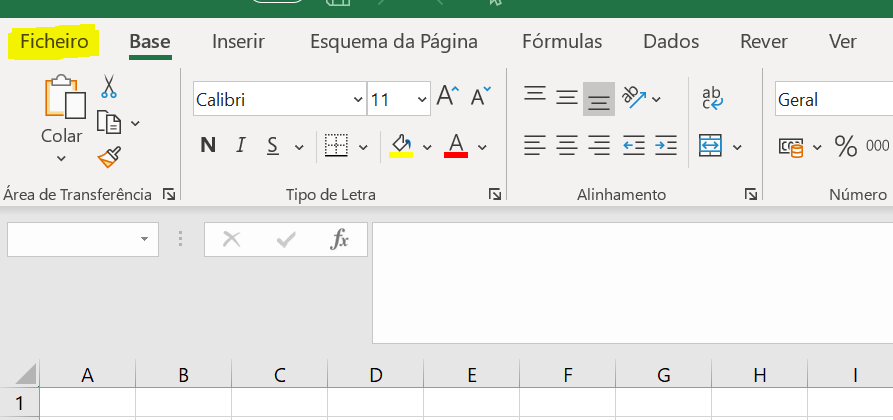Viewport: 893px width, 420px height.
Task: Apply the red font color swatch
Action: tap(456, 146)
